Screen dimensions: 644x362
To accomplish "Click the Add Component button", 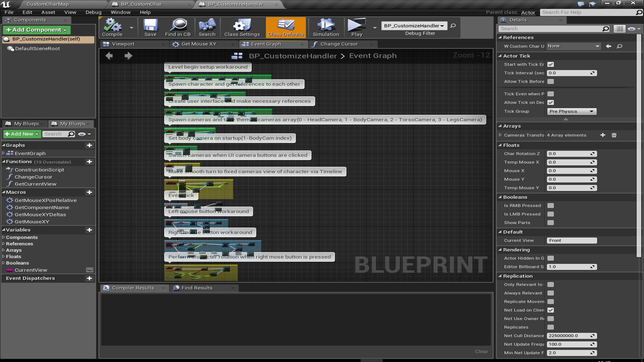I will coord(36,30).
